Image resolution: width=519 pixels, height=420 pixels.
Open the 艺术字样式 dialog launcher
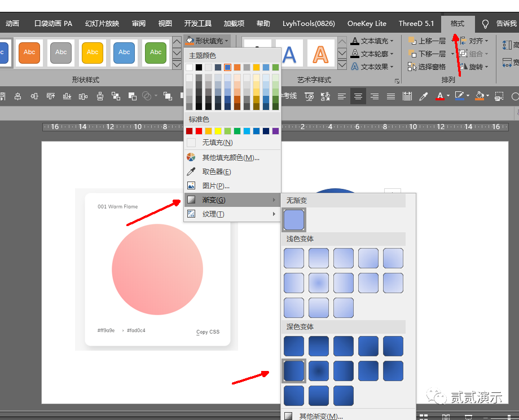point(397,81)
